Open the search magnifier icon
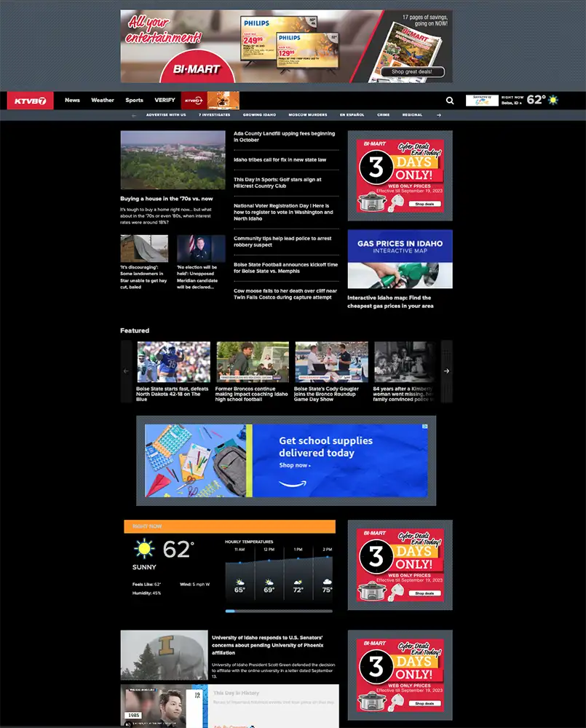This screenshot has height=728, width=586. (449, 100)
